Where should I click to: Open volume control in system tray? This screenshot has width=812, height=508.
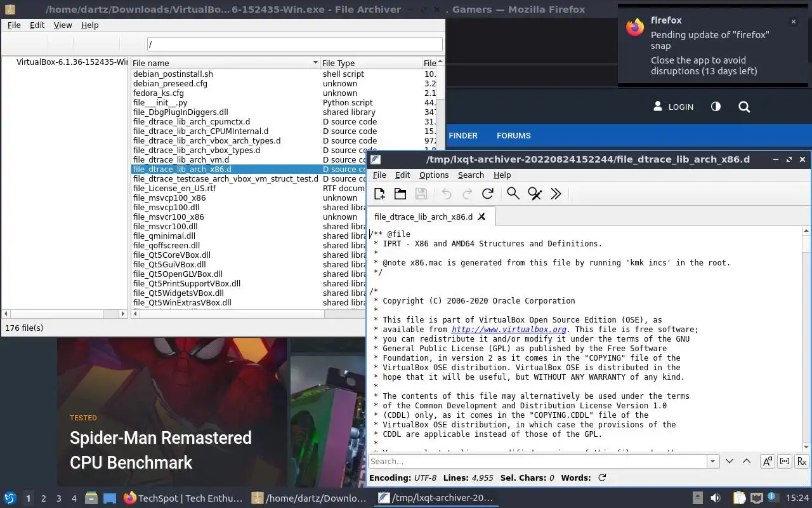(x=715, y=498)
